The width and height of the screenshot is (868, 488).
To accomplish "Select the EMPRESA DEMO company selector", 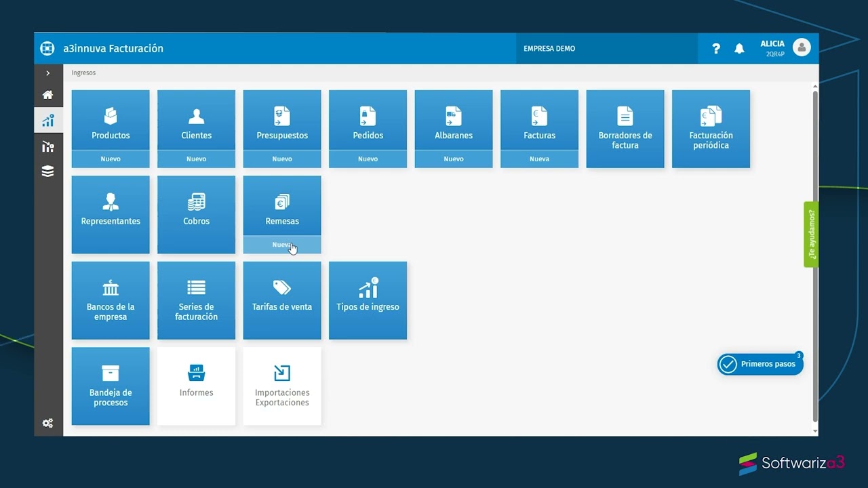I will (x=606, y=49).
